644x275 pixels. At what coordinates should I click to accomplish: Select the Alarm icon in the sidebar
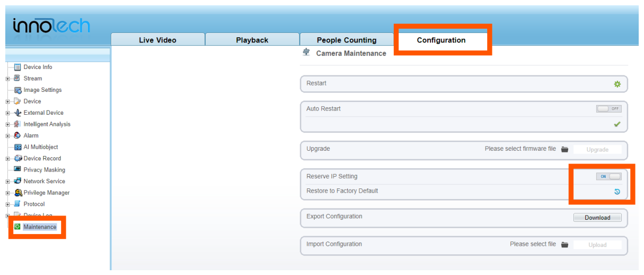click(17, 135)
